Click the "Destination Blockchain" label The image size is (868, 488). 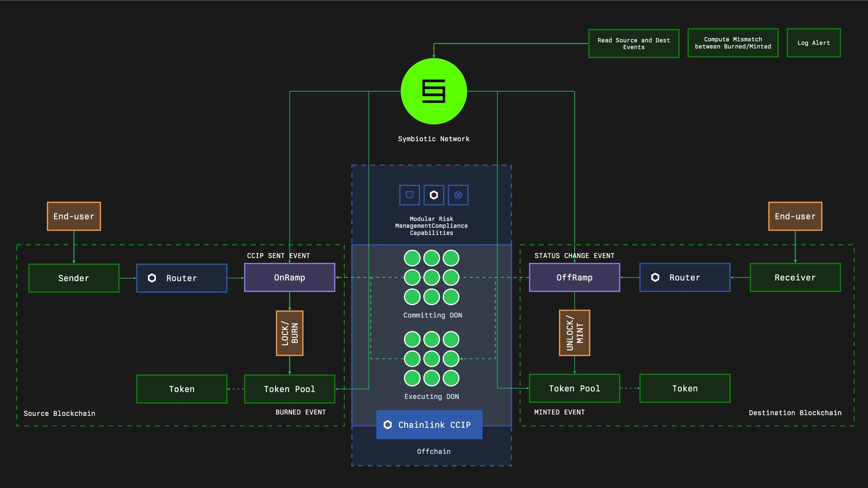point(795,413)
